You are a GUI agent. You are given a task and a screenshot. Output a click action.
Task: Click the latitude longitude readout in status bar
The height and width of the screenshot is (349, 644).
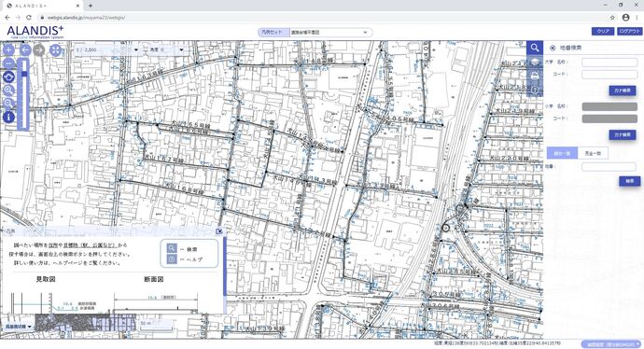coord(498,343)
